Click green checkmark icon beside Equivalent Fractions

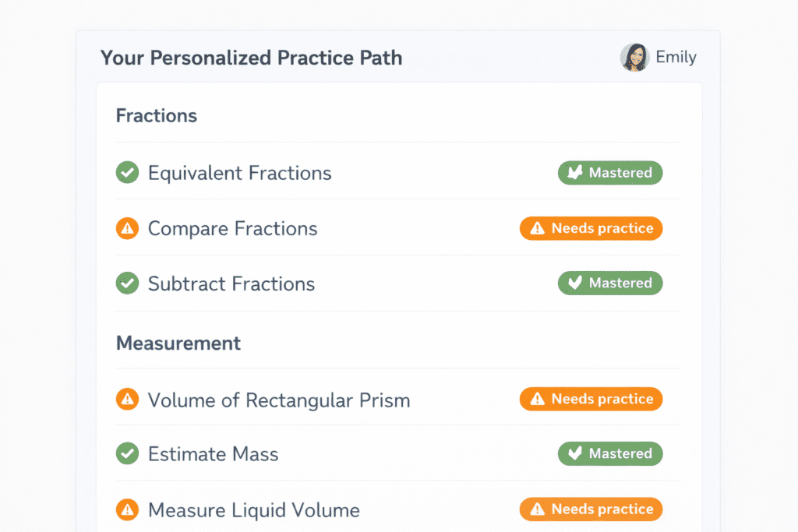127,172
